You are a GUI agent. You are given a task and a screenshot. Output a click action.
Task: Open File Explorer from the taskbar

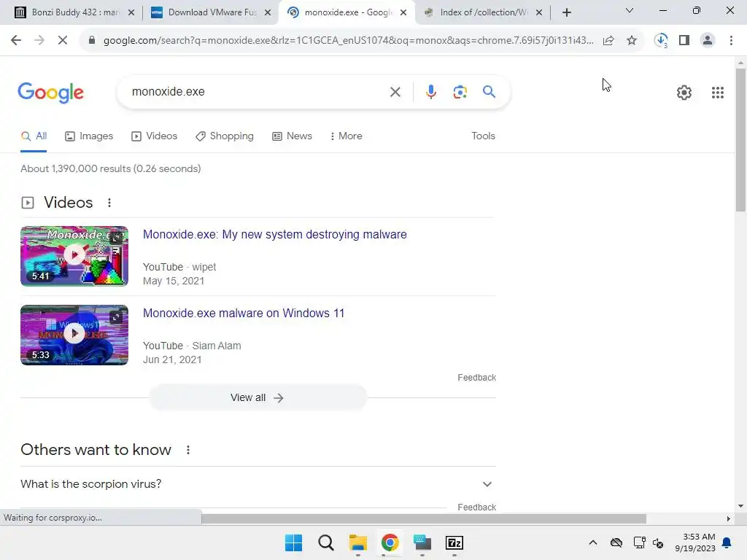[357, 542]
